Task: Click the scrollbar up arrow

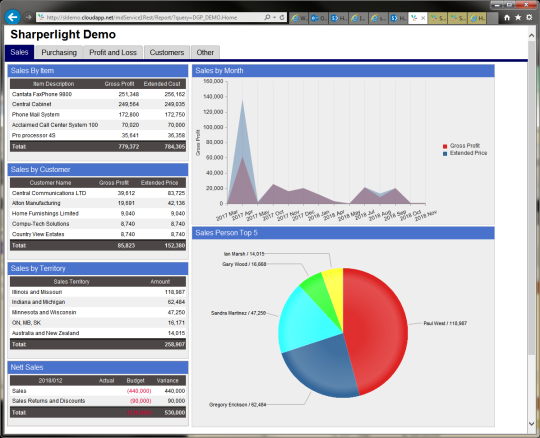Action: coord(532,36)
